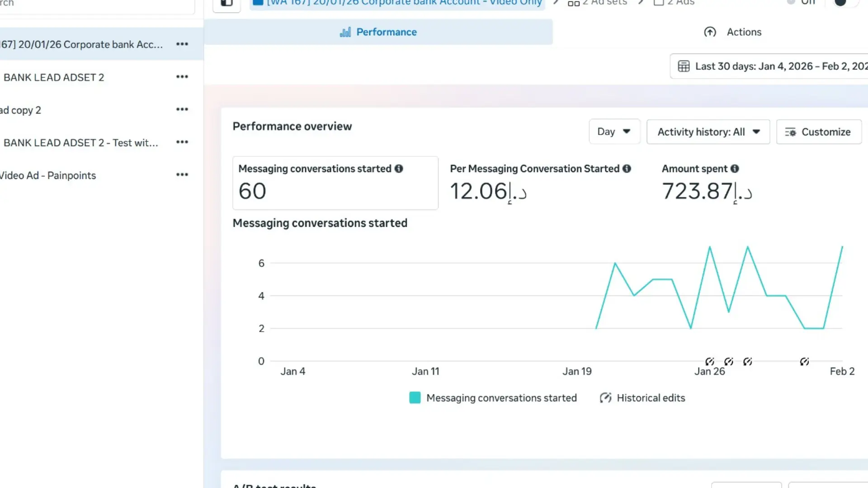Open three-dot menu for BANK LEAD ADSET 2
The image size is (868, 488).
click(x=182, y=77)
